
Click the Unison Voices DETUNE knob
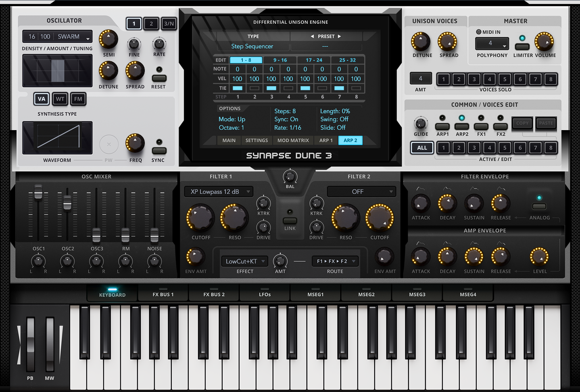point(421,41)
